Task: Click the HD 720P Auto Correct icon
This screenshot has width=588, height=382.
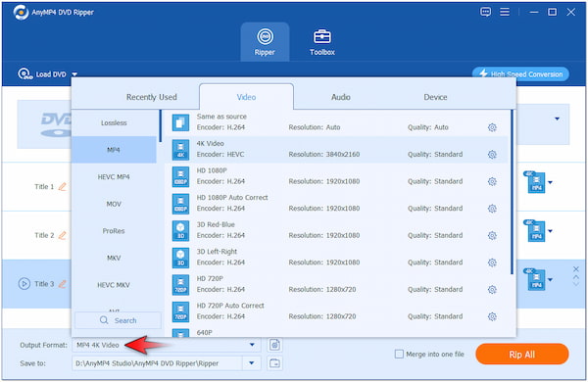Action: pyautogui.click(x=180, y=311)
